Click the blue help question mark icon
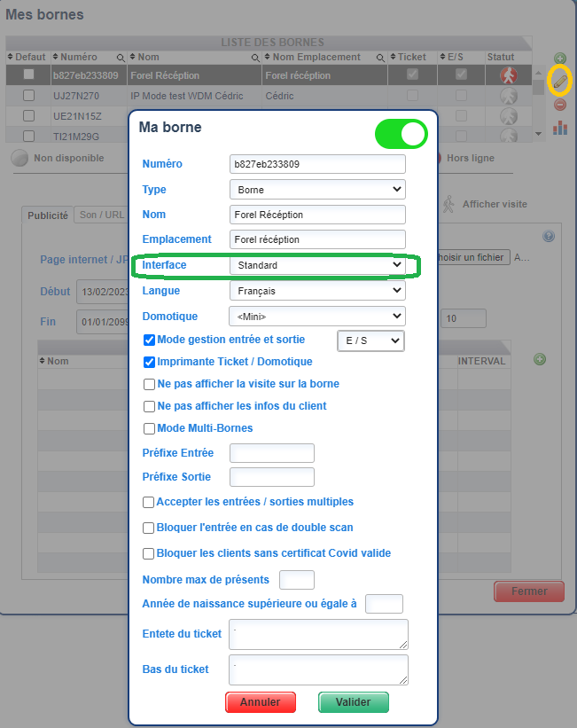 click(549, 236)
